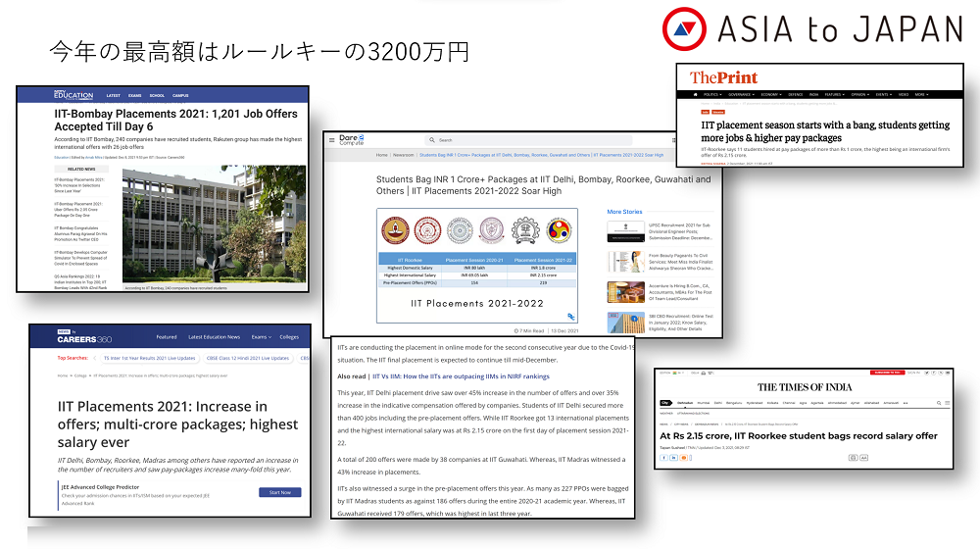Click the Related News header on NDTV
Screen dimensions: 980x549
coord(81,169)
